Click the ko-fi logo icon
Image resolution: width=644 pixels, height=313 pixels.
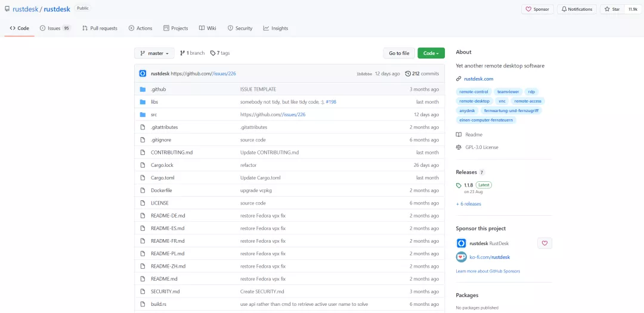point(462,257)
